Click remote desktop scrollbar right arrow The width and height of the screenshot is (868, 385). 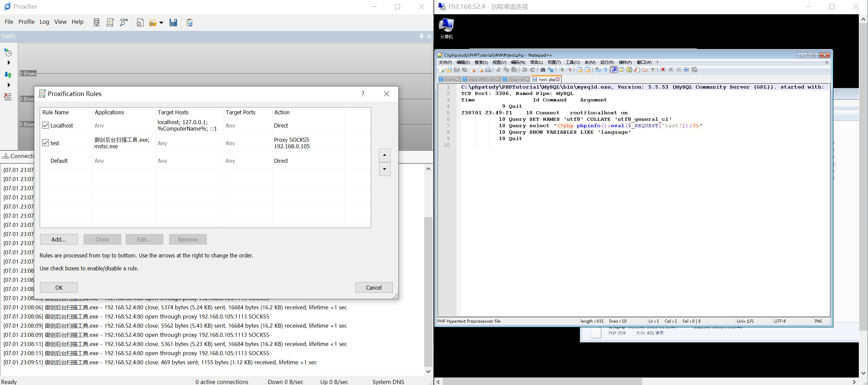pyautogui.click(x=854, y=382)
